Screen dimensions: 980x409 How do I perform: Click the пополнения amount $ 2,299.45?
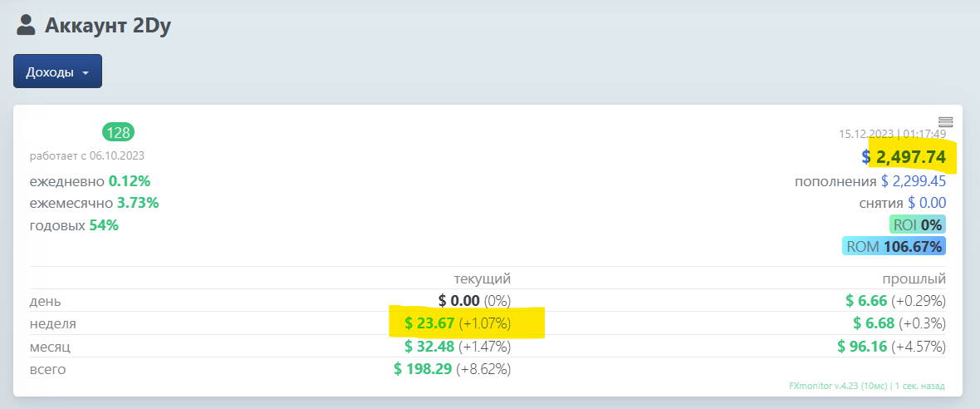click(x=913, y=182)
